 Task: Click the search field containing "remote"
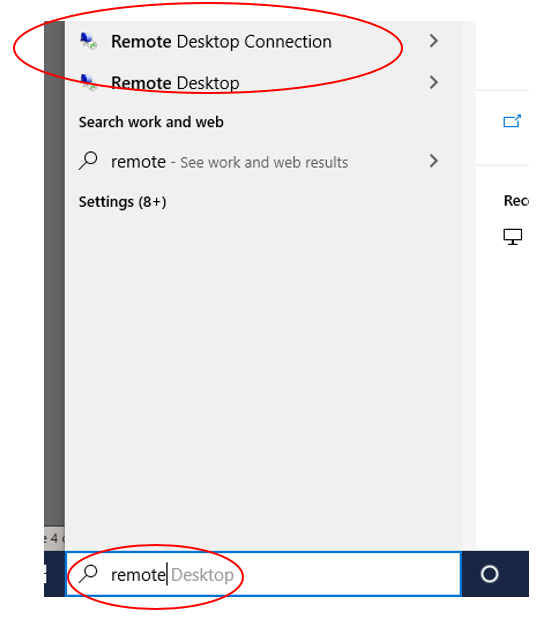tap(263, 574)
